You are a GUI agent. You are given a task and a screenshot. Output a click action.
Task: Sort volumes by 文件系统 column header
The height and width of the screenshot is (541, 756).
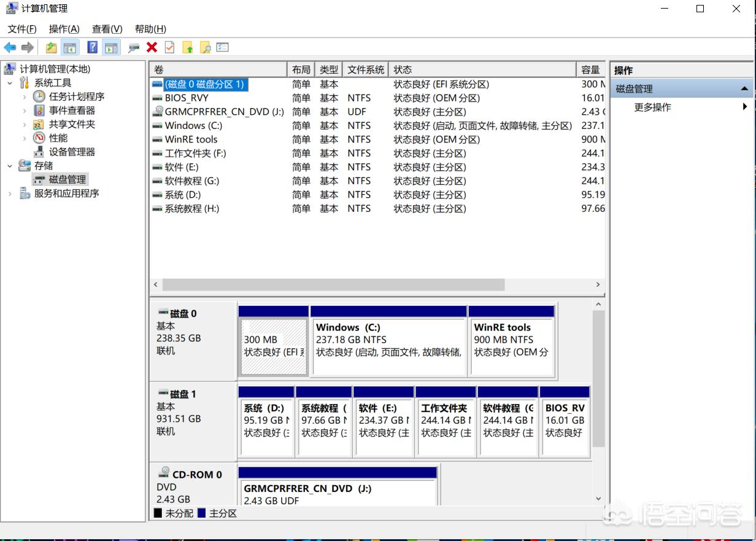[x=365, y=69]
